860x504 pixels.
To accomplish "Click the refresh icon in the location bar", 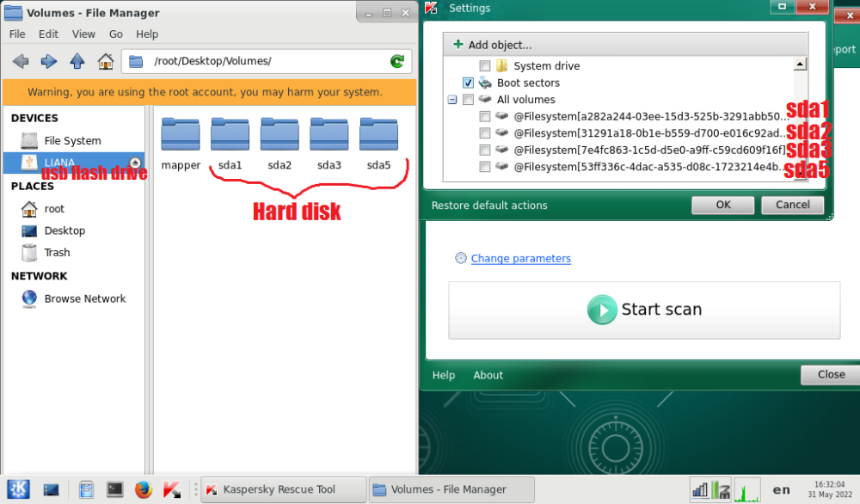I will (396, 61).
